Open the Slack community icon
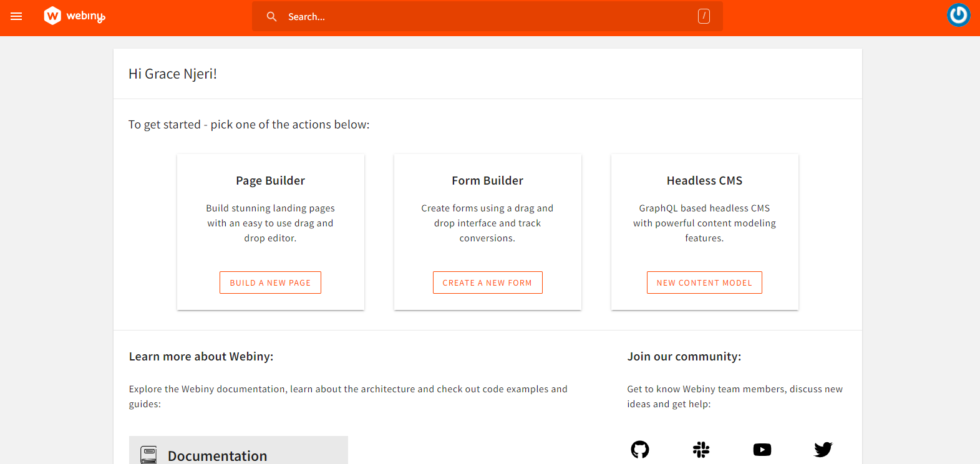Image resolution: width=980 pixels, height=464 pixels. click(701, 449)
